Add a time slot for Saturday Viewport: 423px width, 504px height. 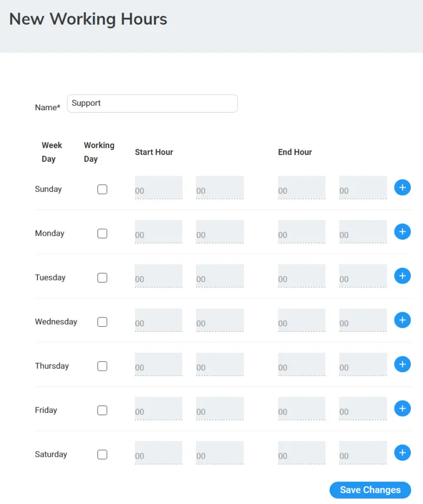402,453
